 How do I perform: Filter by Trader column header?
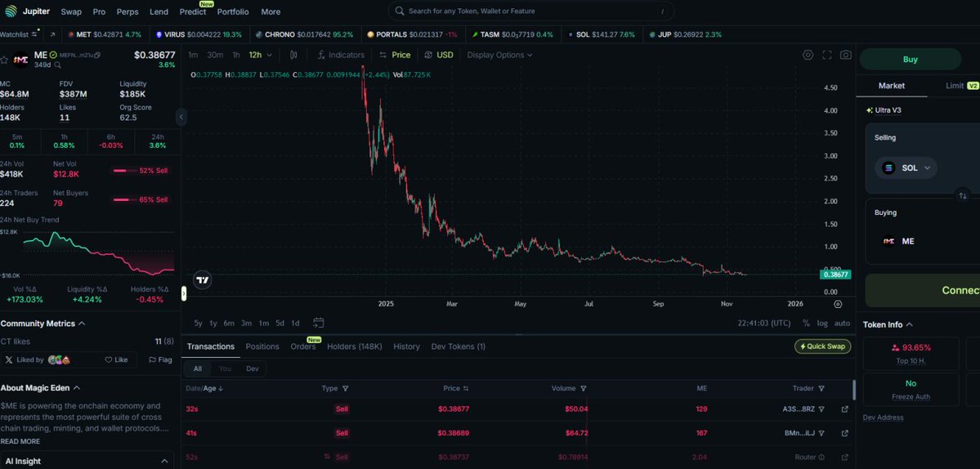tap(821, 388)
